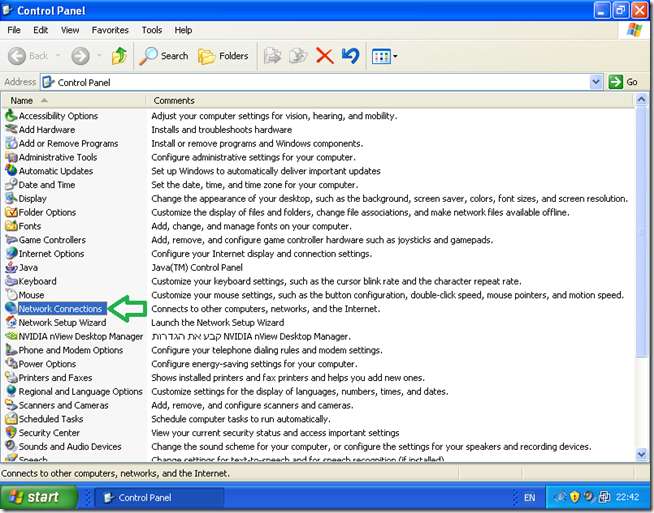Open the Java control panel icon
The width and height of the screenshot is (654, 513).
[x=29, y=267]
